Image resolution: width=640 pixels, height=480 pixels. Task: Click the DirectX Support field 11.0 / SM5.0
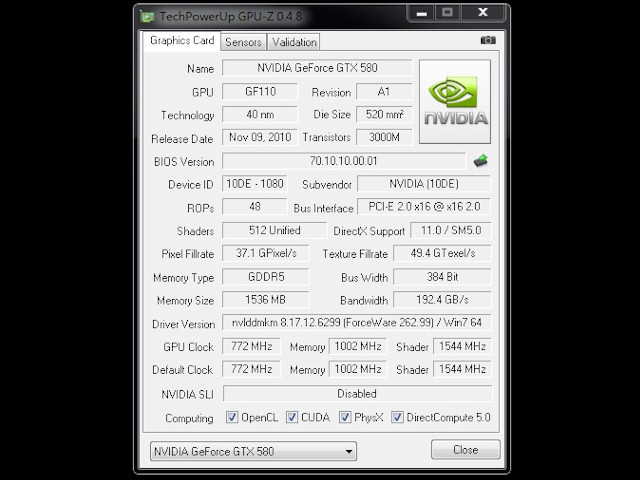tap(451, 230)
